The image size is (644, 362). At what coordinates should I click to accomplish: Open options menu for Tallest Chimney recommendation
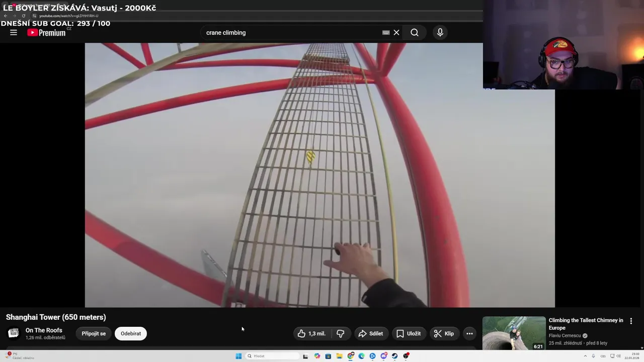pos(631,321)
